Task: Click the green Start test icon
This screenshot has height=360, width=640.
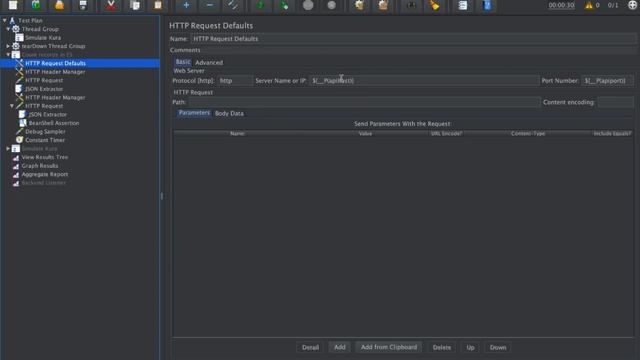Action: point(260,5)
